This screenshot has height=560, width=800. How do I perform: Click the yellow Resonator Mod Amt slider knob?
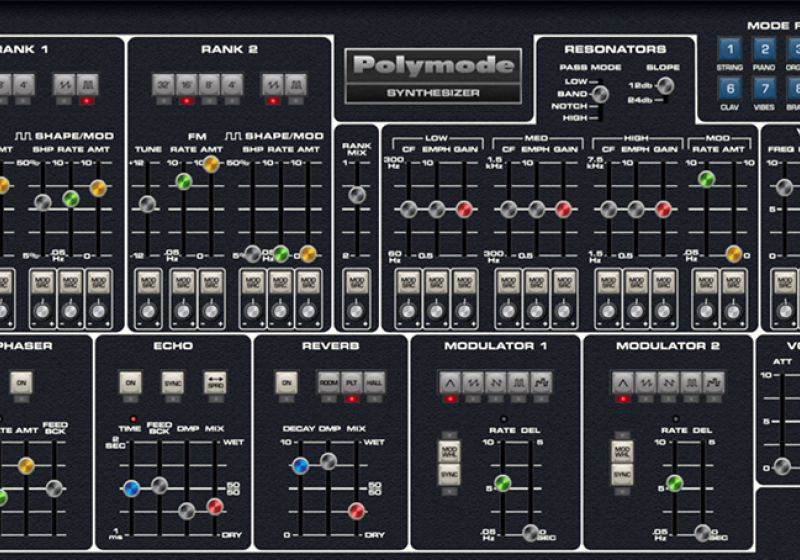click(x=734, y=253)
